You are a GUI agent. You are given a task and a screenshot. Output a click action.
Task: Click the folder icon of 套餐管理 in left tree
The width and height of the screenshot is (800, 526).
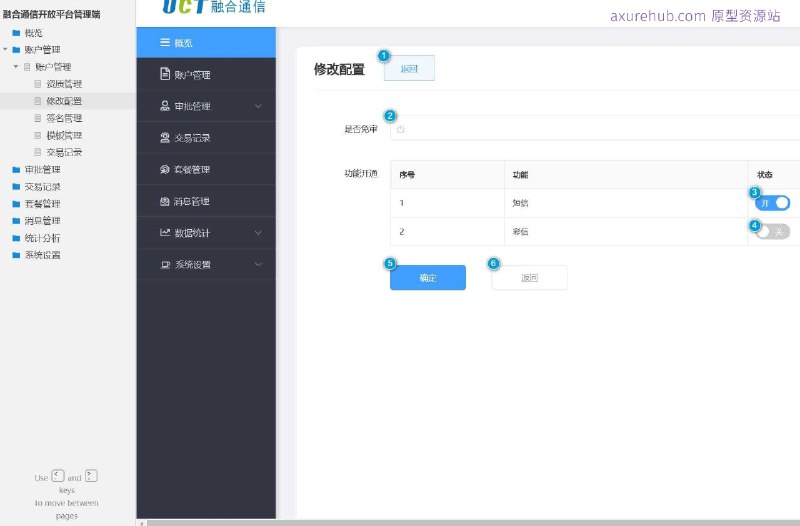pyautogui.click(x=16, y=204)
